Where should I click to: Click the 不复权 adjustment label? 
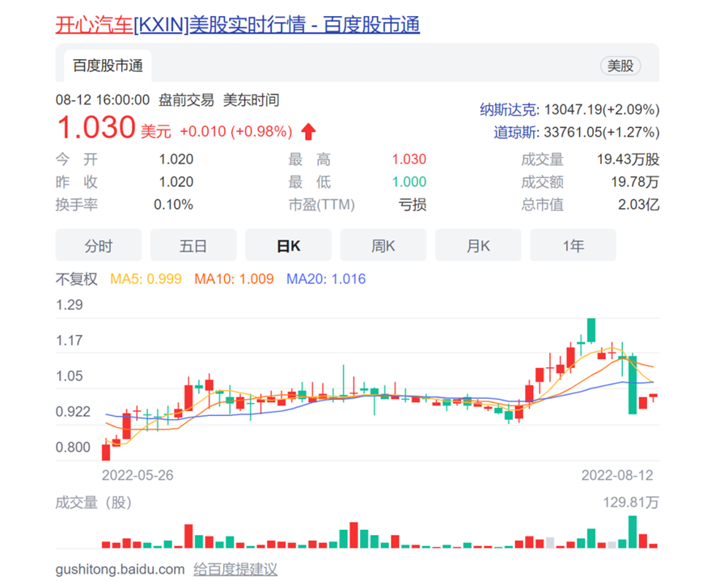[77, 278]
